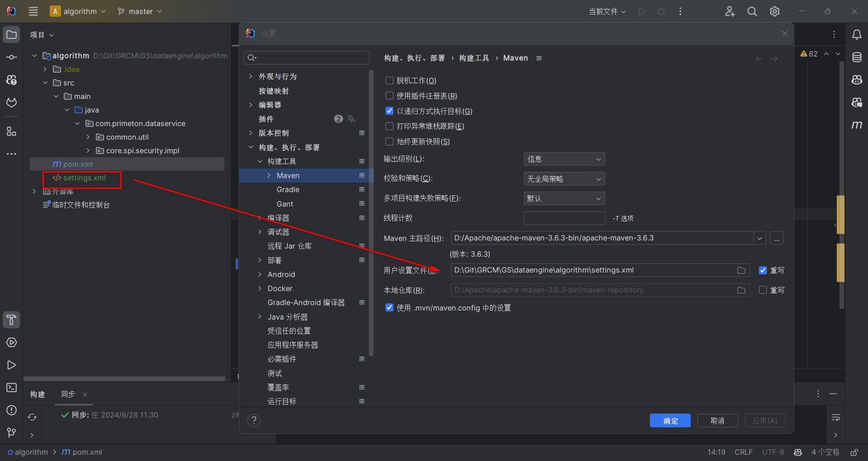Select Gradle in the build tools list
Viewport: 868px width, 461px height.
(x=288, y=189)
